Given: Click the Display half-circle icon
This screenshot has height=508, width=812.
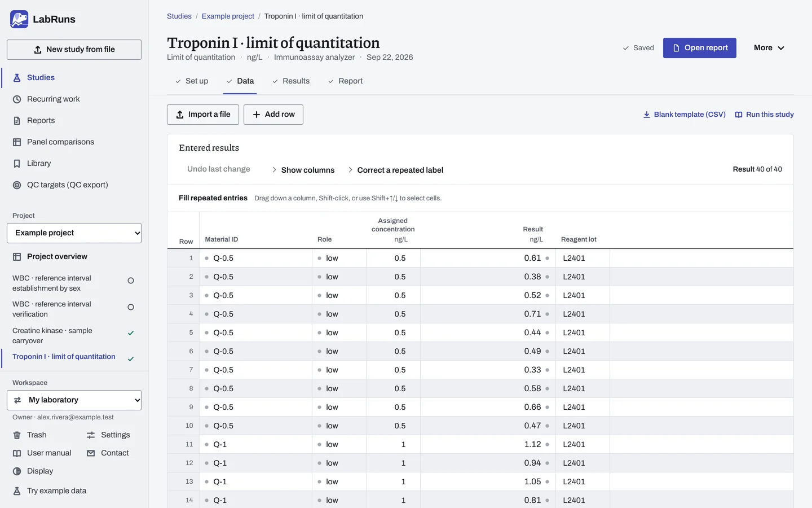Looking at the screenshot, I should click(17, 471).
